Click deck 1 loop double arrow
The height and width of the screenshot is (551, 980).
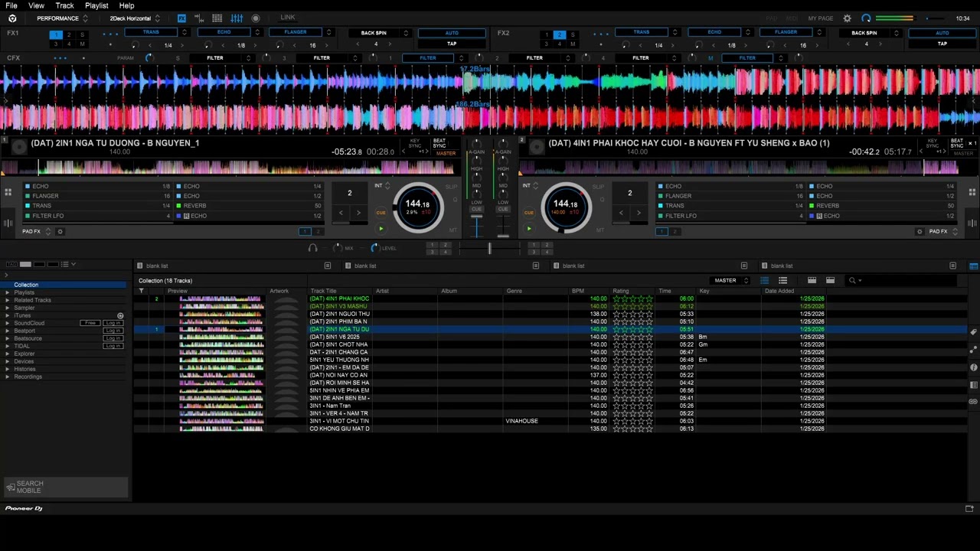pos(358,213)
